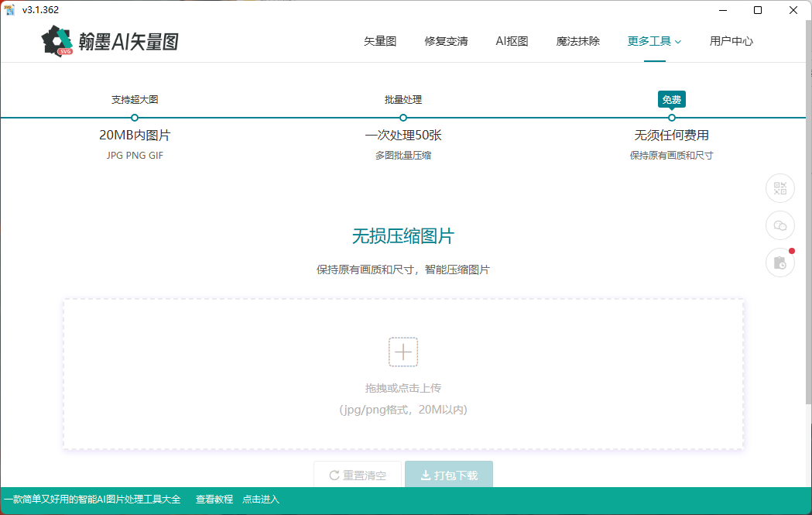Open 用户中心 page
The width and height of the screenshot is (812, 515).
click(x=731, y=42)
